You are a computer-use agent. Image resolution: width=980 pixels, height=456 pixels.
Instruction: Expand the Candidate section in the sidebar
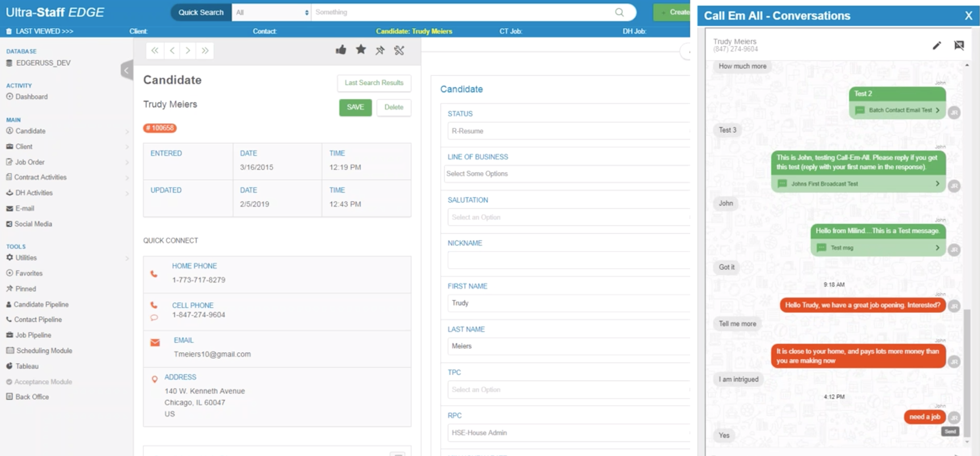coord(127,131)
